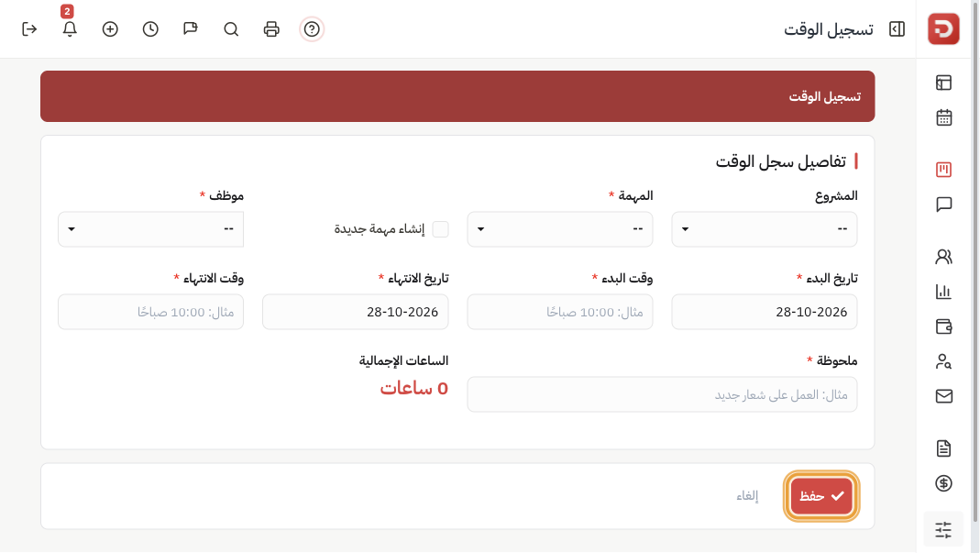Open notifications bell with badge 2
Viewport: 980px width, 553px height.
point(70,28)
